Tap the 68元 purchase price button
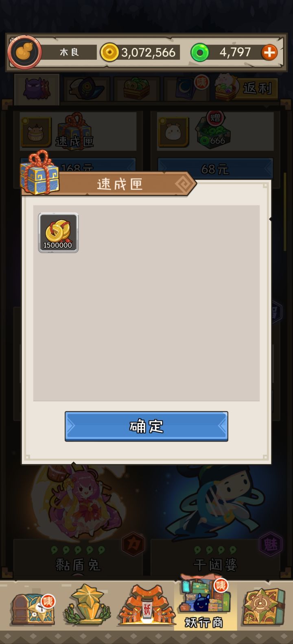 pyautogui.click(x=215, y=169)
